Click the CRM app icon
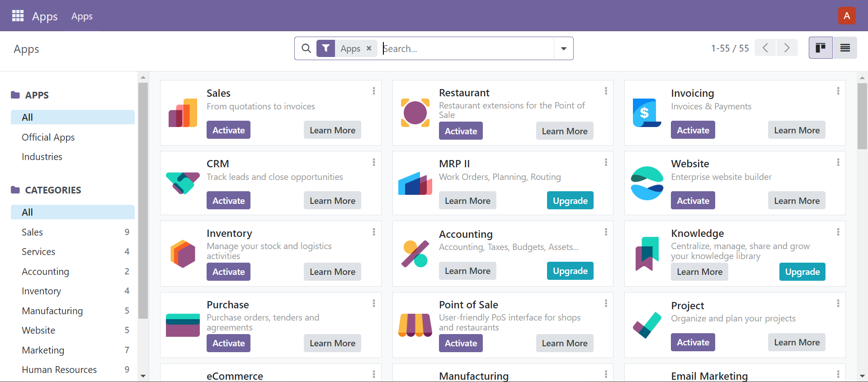This screenshot has width=868, height=382. [x=183, y=184]
